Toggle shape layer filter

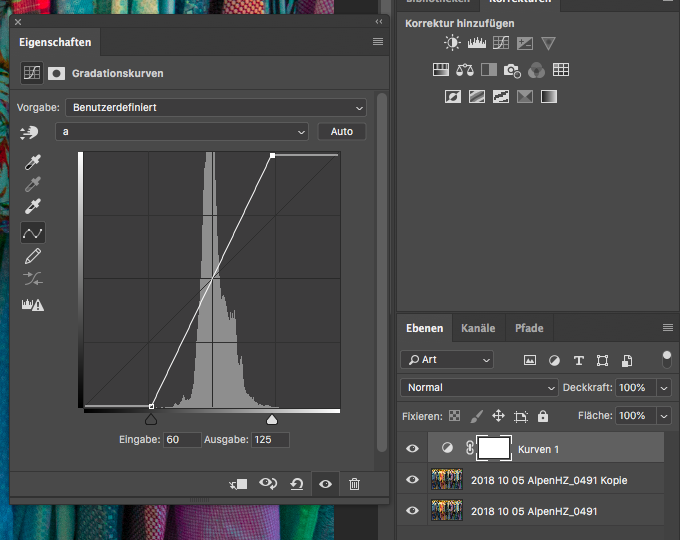click(602, 360)
